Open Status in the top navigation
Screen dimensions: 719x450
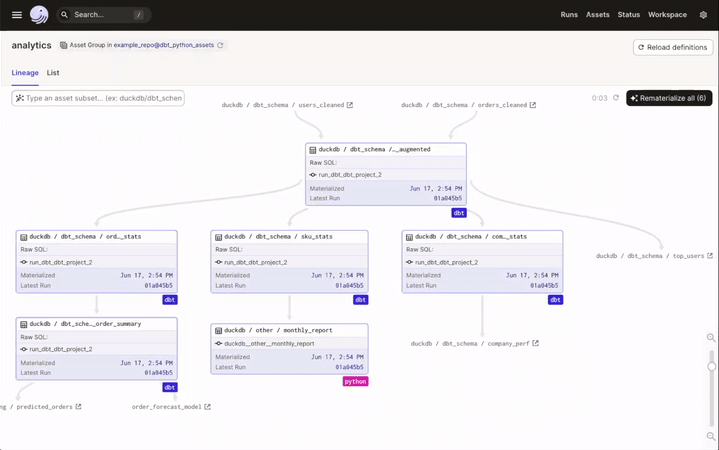629,15
